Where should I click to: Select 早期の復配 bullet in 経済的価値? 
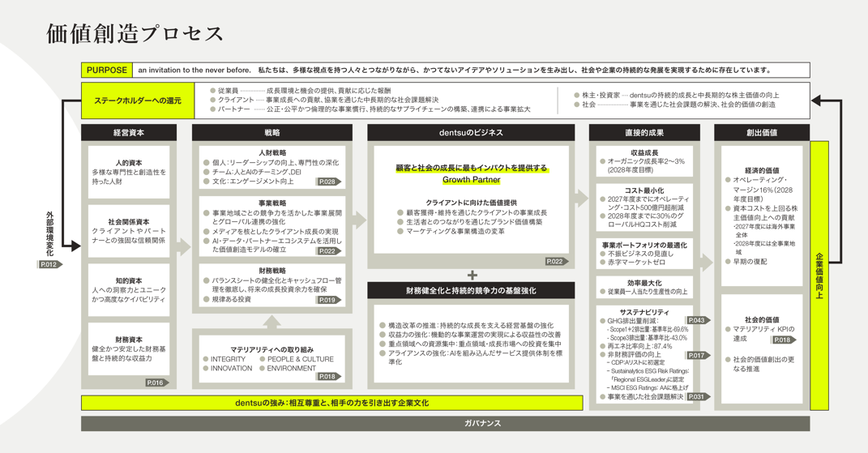(746, 262)
